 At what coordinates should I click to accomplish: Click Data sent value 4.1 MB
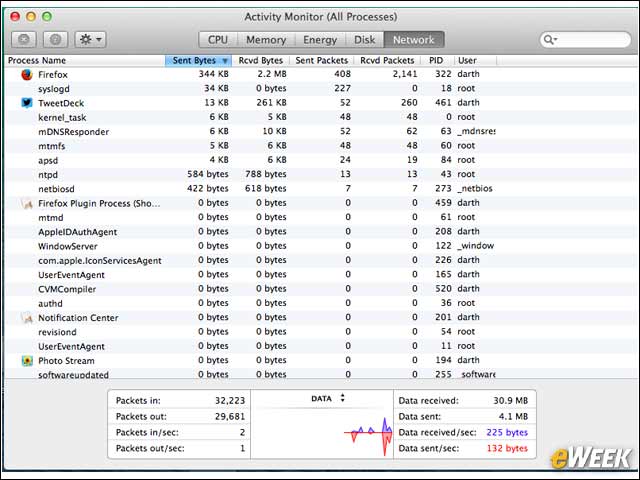pyautogui.click(x=513, y=416)
